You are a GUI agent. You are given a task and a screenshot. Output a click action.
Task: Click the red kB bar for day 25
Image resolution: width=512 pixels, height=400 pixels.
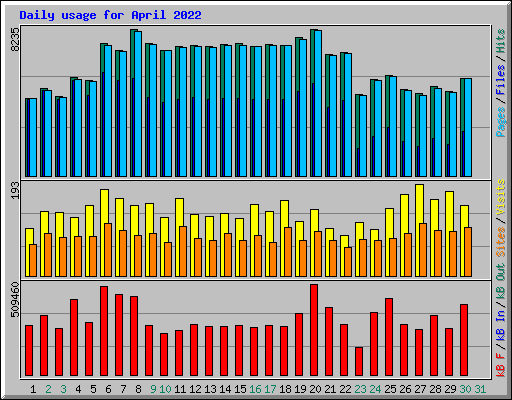pyautogui.click(x=389, y=337)
